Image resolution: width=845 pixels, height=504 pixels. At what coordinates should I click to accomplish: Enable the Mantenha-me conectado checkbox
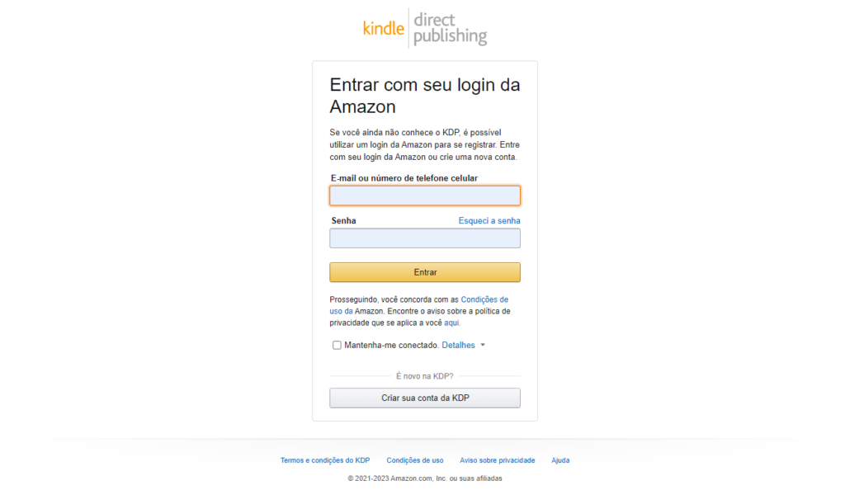tap(337, 345)
